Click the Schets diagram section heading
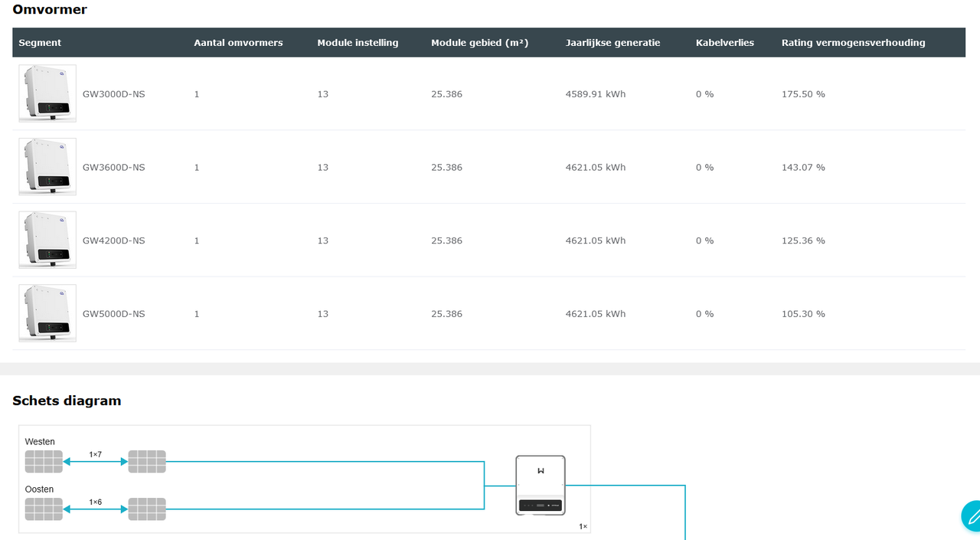This screenshot has width=980, height=540. pos(67,401)
